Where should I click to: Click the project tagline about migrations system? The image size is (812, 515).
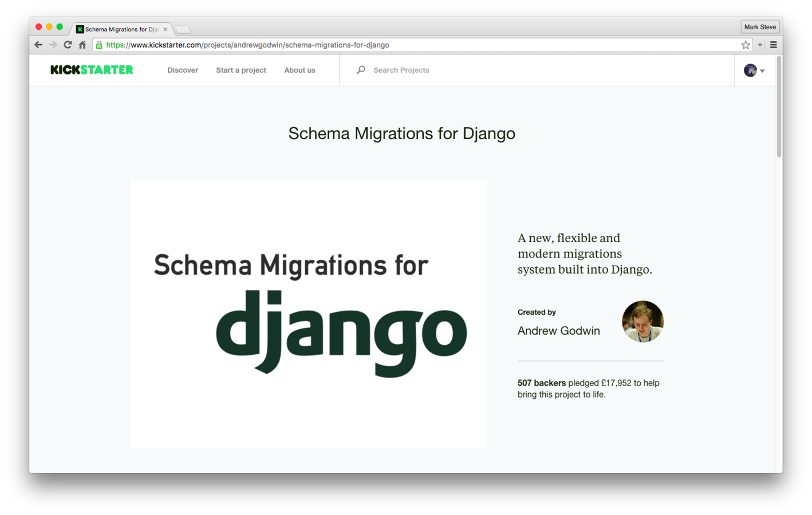coord(585,253)
